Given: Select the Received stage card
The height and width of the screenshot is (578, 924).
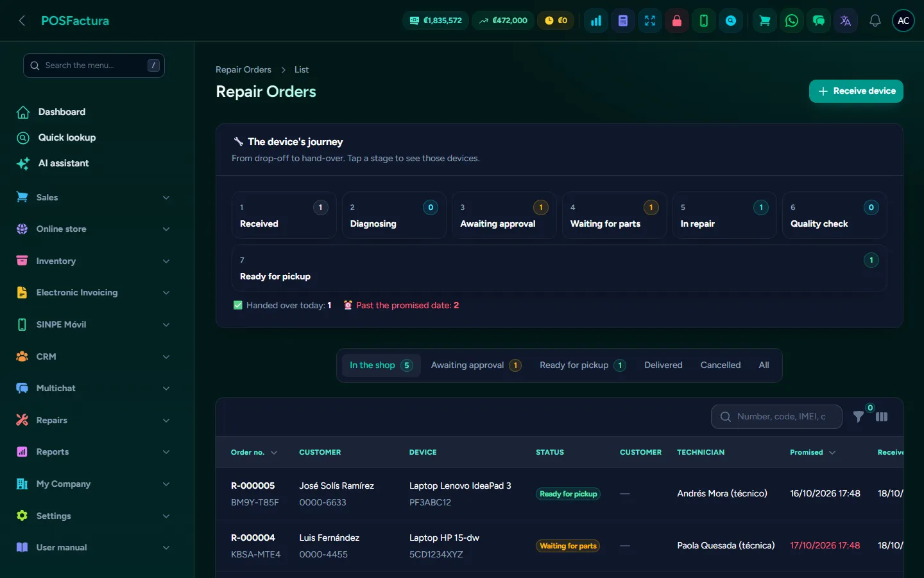Looking at the screenshot, I should coord(284,215).
